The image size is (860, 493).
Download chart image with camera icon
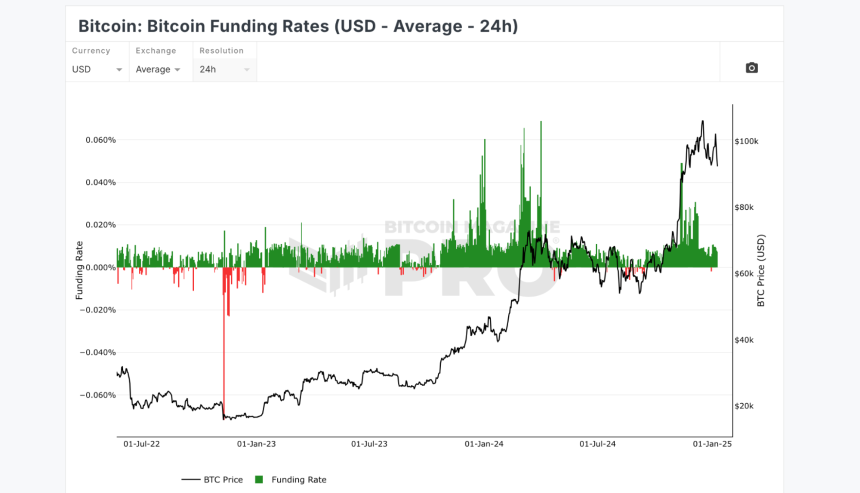pyautogui.click(x=751, y=68)
